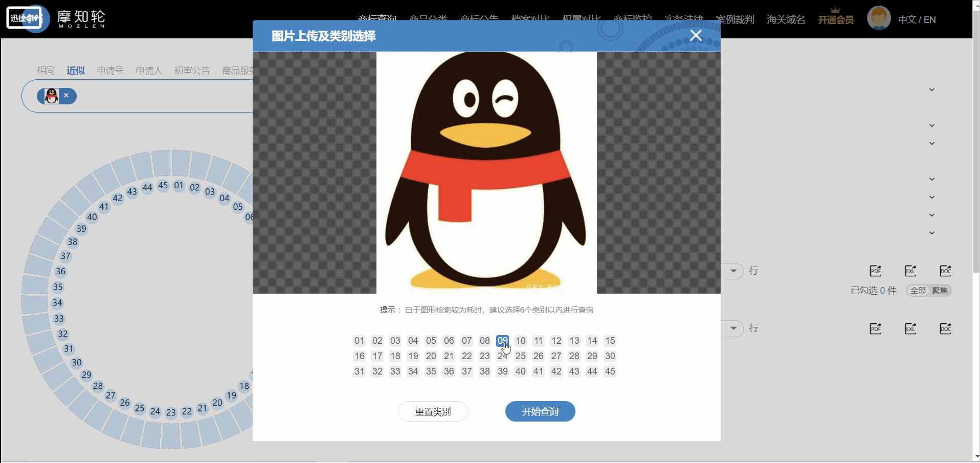This screenshot has width=980, height=463.
Task: Select class 38 on the circular wheel
Action: tap(73, 242)
